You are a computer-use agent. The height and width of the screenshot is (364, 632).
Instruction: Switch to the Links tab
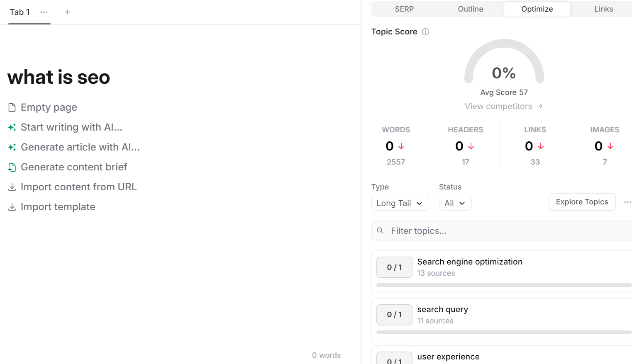603,9
